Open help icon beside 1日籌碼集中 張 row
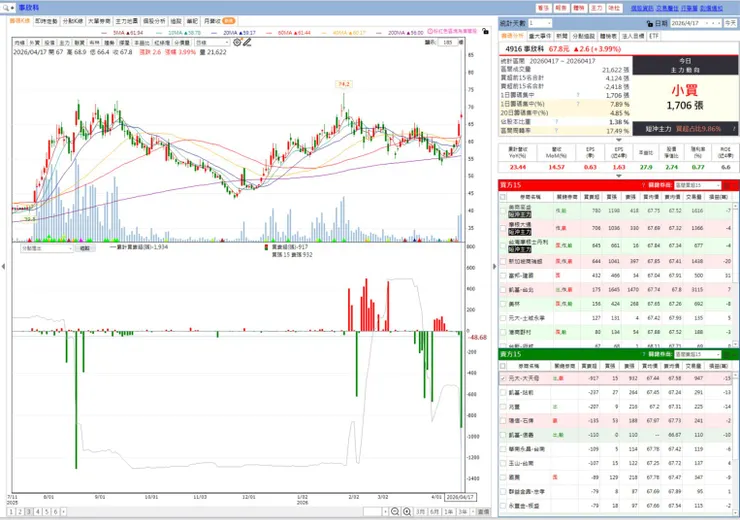The image size is (740, 520). tap(578, 95)
